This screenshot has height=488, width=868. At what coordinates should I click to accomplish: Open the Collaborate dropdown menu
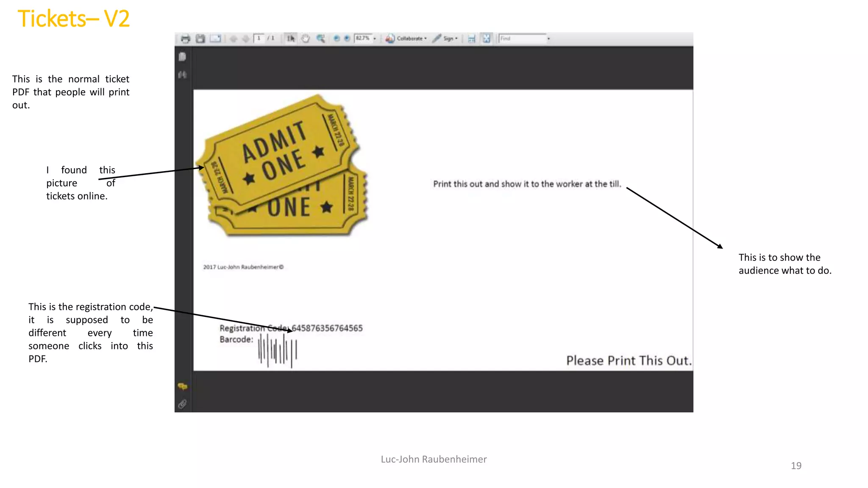(406, 39)
